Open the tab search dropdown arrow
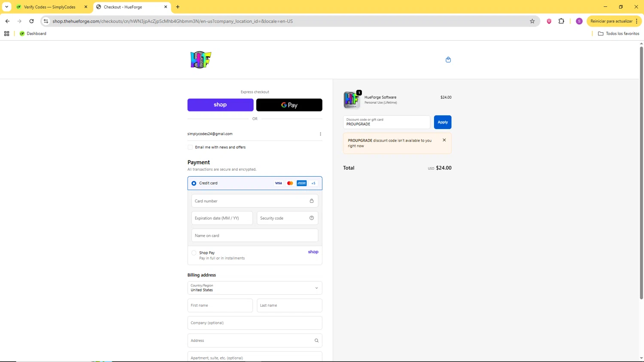Viewport: 644px width, 362px height. [x=7, y=7]
